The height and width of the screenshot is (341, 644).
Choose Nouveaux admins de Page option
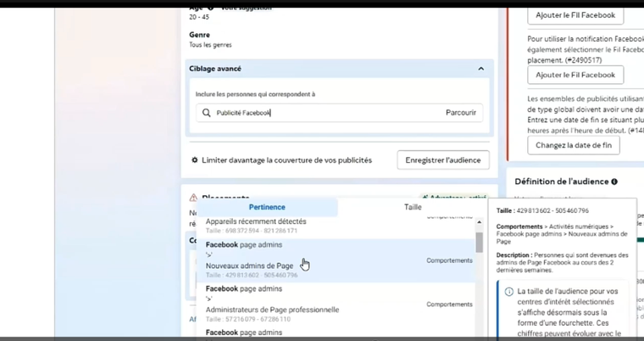336,260
